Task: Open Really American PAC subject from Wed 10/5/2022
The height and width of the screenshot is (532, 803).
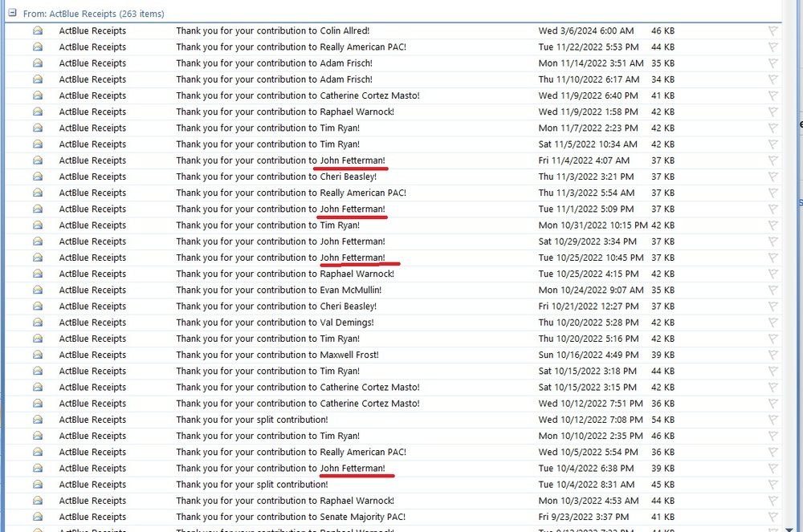Action: pyautogui.click(x=291, y=452)
